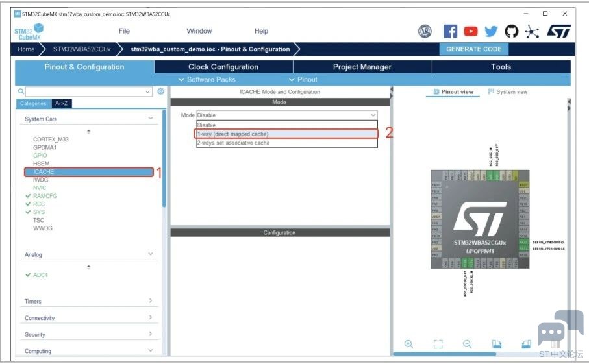Select HSEM peripheral
Viewport: 589px width, 364px height.
[42, 164]
